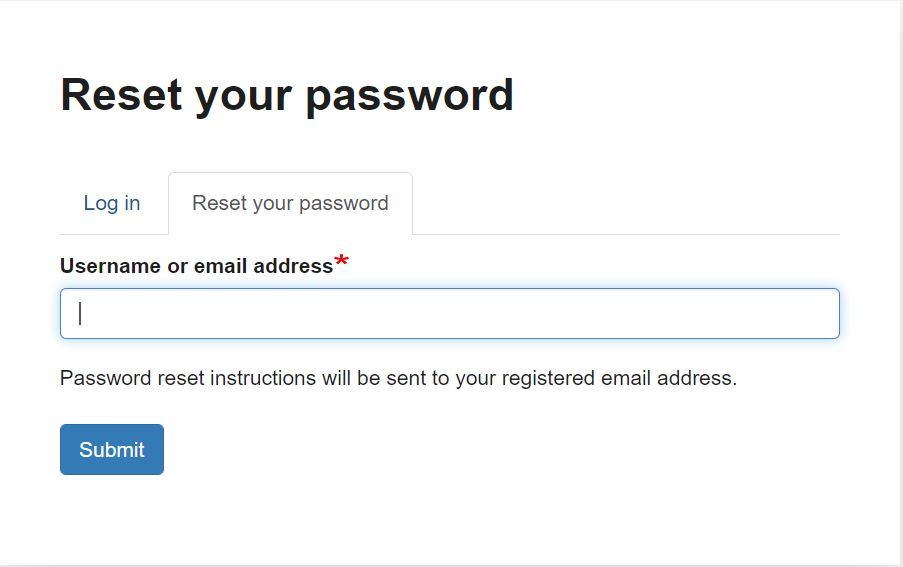
Task: Submit the password reset form
Action: [112, 450]
